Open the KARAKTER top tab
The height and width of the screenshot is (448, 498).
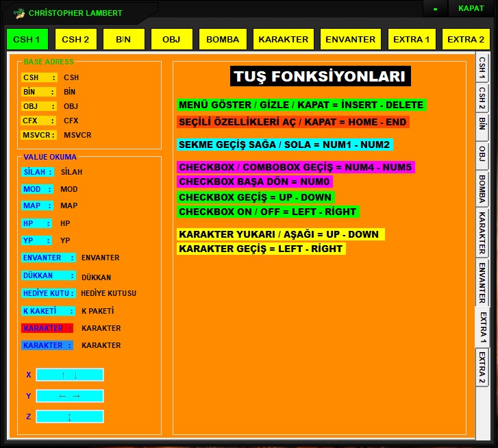click(x=284, y=39)
